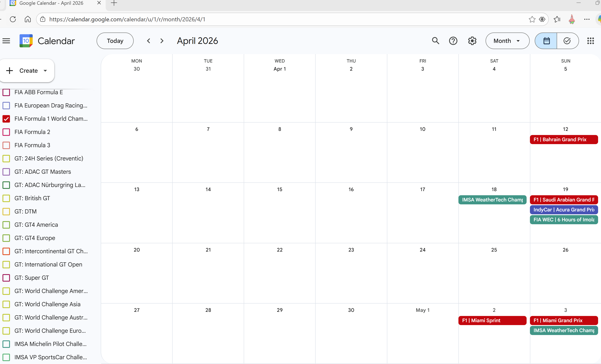The width and height of the screenshot is (601, 364).
Task: Expand the Month view dropdown
Action: [x=507, y=41]
